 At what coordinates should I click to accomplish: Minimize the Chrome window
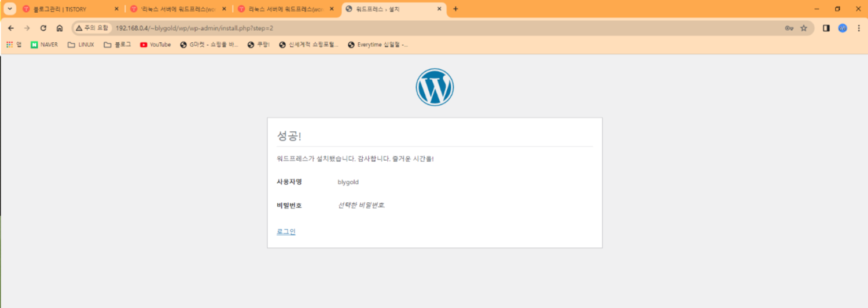point(816,9)
